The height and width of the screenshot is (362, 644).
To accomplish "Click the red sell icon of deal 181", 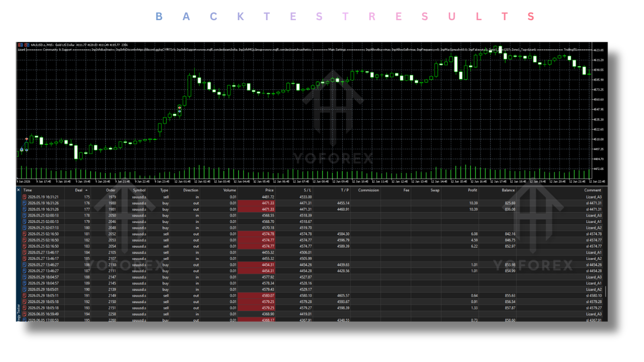I will (x=25, y=234).
